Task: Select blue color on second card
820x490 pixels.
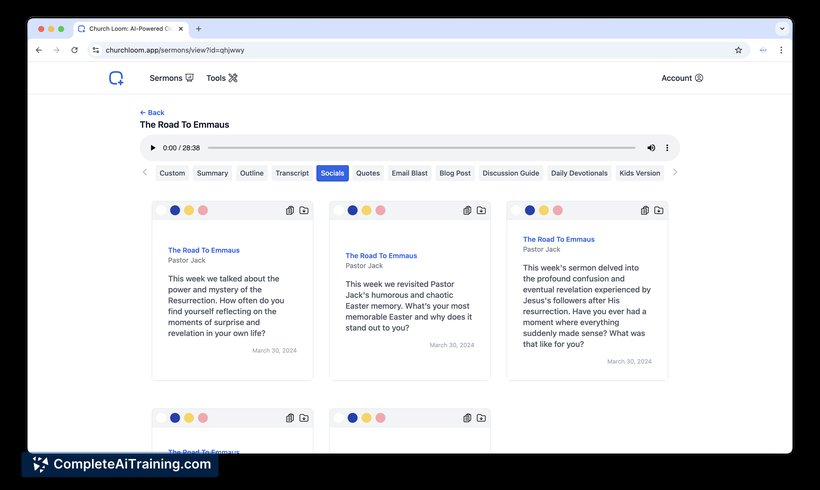Action: [352, 211]
